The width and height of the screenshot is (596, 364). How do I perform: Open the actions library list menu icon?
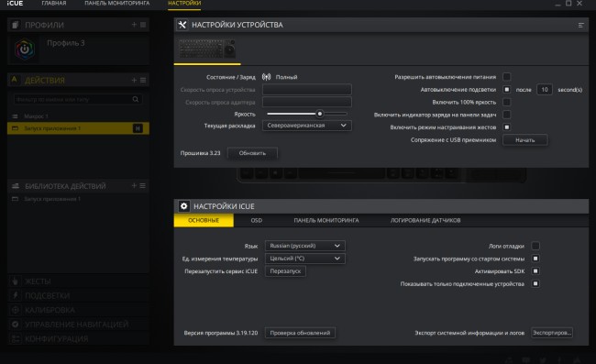pyautogui.click(x=142, y=186)
